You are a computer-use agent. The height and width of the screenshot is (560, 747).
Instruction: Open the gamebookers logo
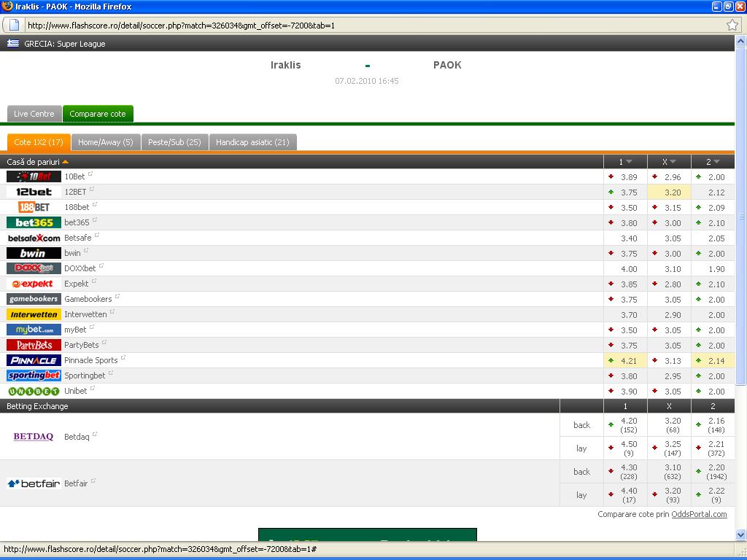pos(34,299)
